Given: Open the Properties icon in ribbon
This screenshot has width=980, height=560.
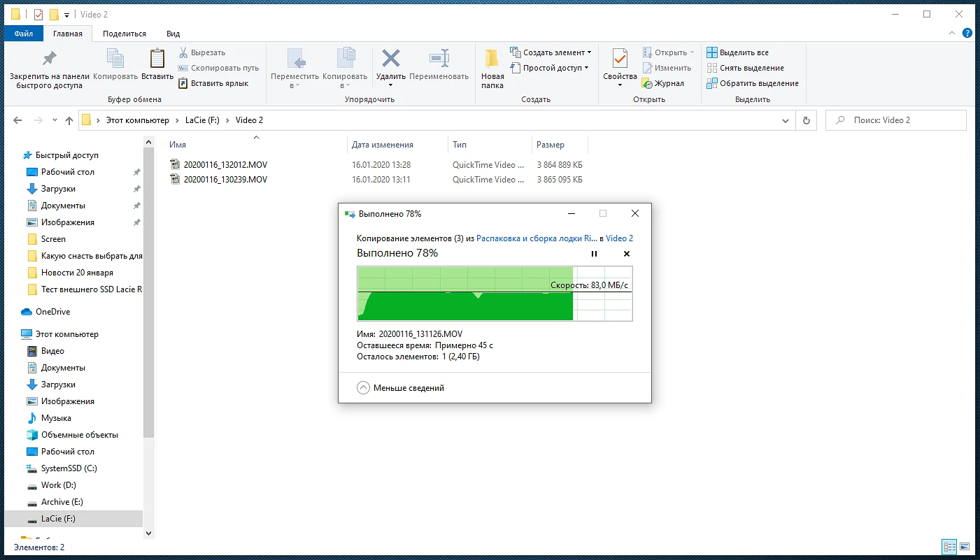Looking at the screenshot, I should pos(620,59).
